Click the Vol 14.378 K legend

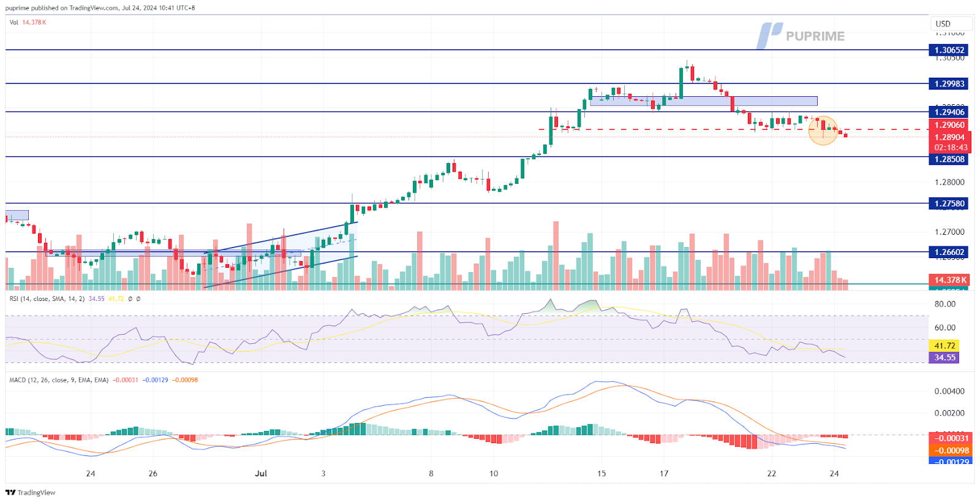(x=28, y=22)
